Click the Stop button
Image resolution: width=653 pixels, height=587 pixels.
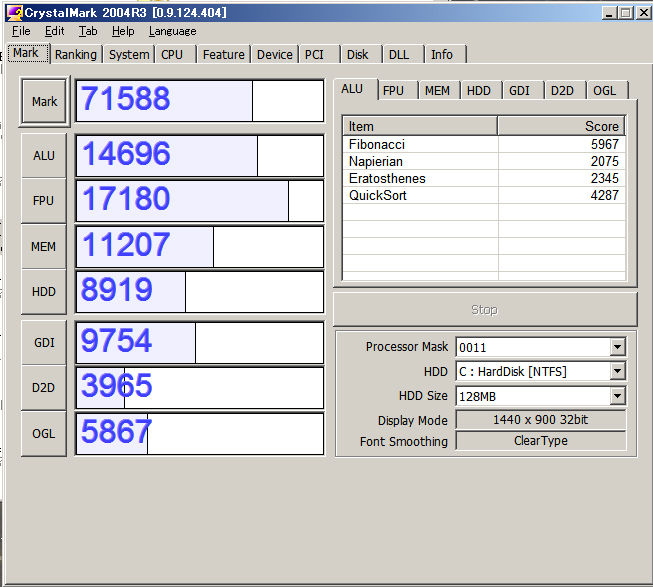pos(484,310)
